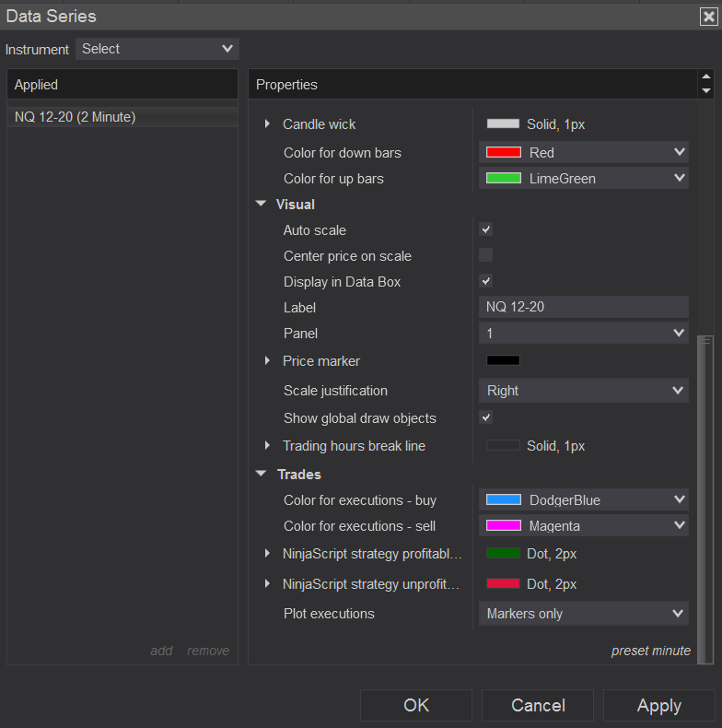Open Color for down bars dropdown
The image size is (722, 728).
pyautogui.click(x=584, y=153)
